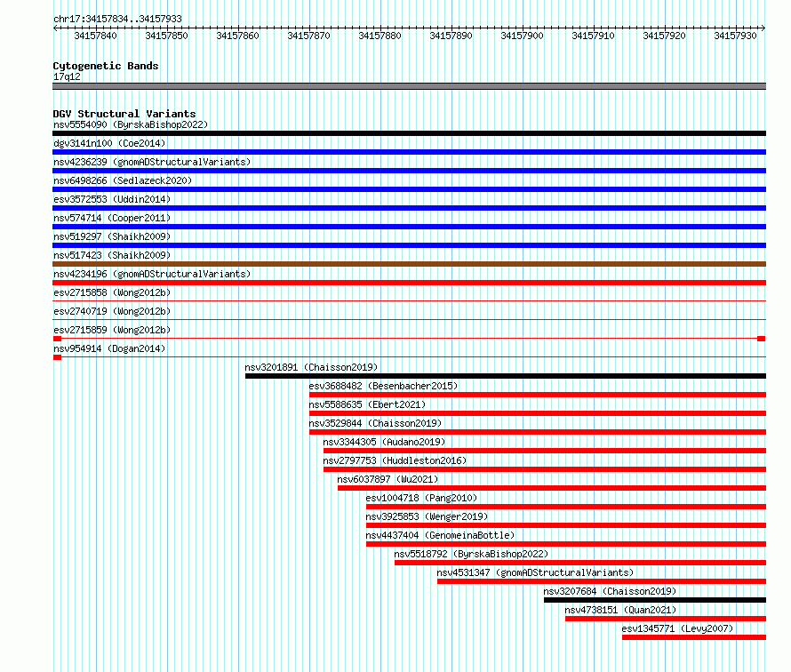Select esv2715858 (Wong2012b) label
This screenshot has width=791, height=672.
(x=112, y=292)
